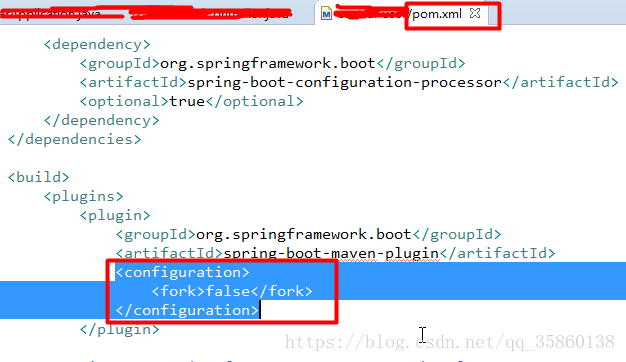This screenshot has width=626, height=362.
Task: Click the closing configuration tag
Action: point(187,311)
